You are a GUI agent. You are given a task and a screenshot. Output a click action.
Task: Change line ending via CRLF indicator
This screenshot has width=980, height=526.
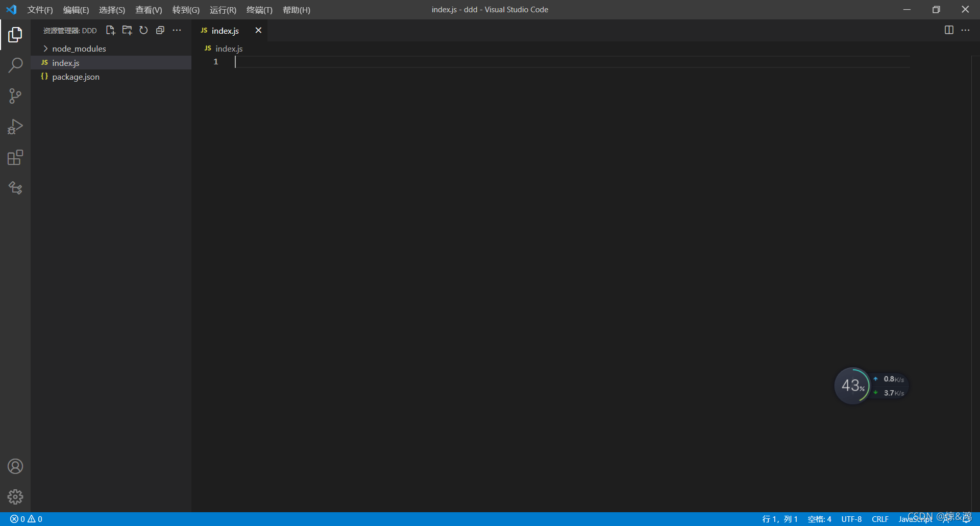[880, 519]
